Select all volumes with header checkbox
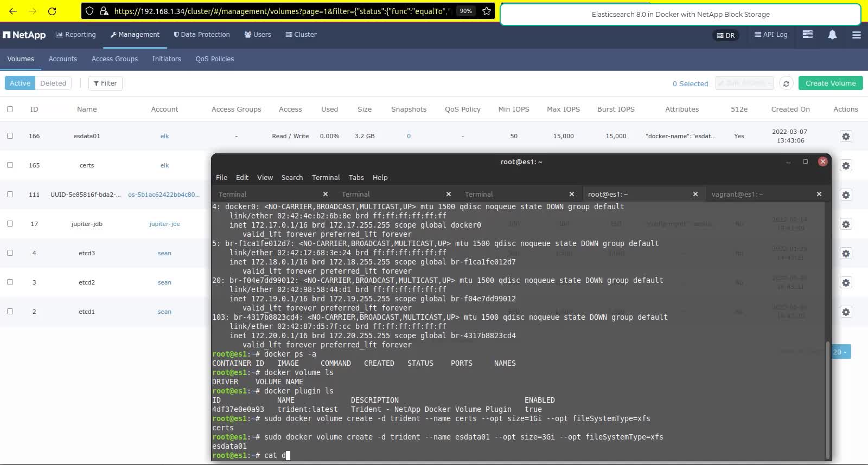The width and height of the screenshot is (868, 465). [x=10, y=109]
